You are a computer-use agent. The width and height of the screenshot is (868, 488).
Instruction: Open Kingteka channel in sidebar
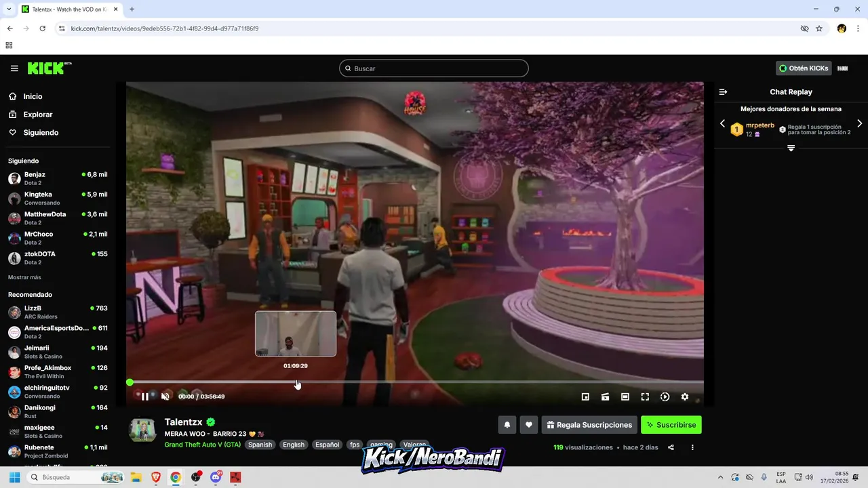(x=58, y=199)
